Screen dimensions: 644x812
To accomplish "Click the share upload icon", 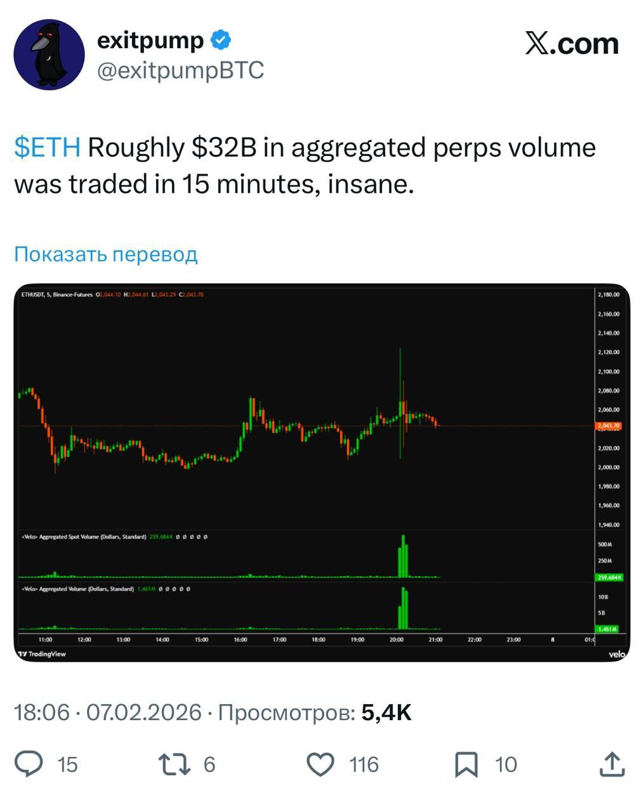I will pyautogui.click(x=612, y=764).
